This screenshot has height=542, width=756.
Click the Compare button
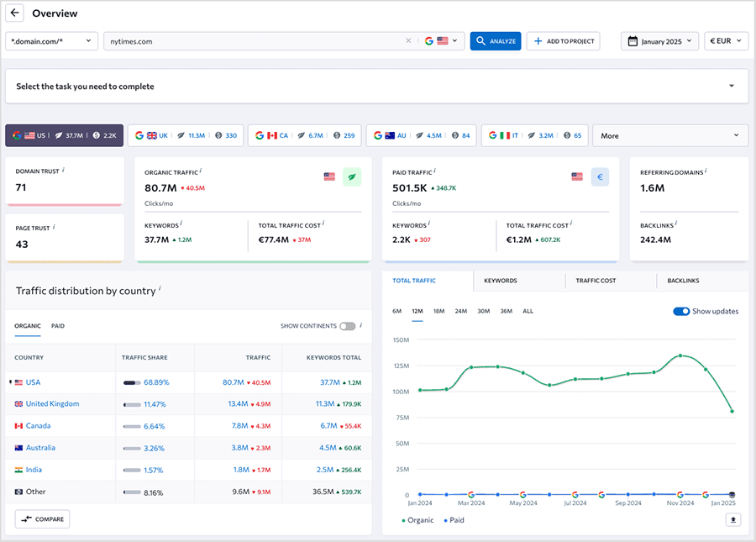coord(43,518)
